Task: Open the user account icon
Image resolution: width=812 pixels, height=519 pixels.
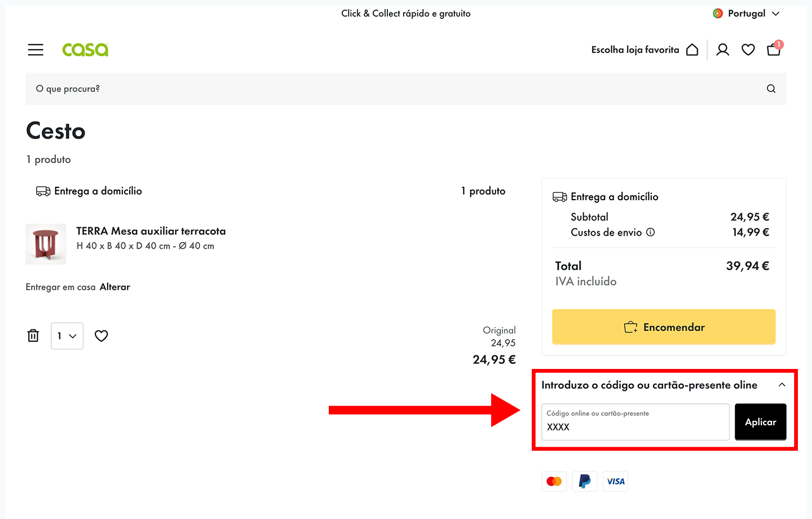Action: (722, 50)
